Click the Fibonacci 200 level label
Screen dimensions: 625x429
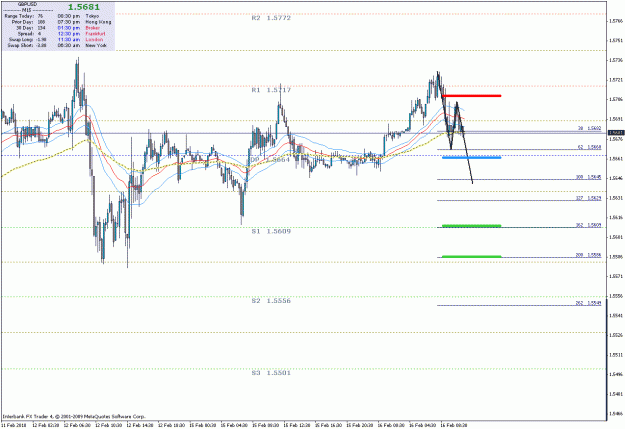[x=588, y=255]
